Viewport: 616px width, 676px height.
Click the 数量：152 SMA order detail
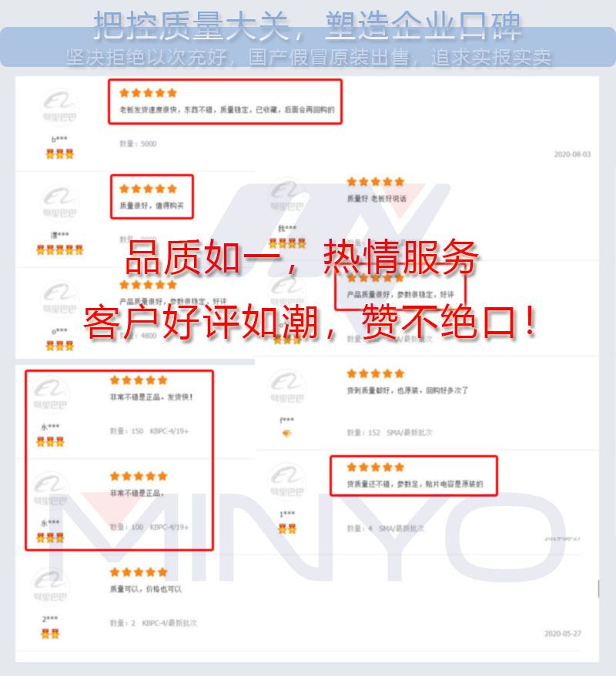[390, 433]
